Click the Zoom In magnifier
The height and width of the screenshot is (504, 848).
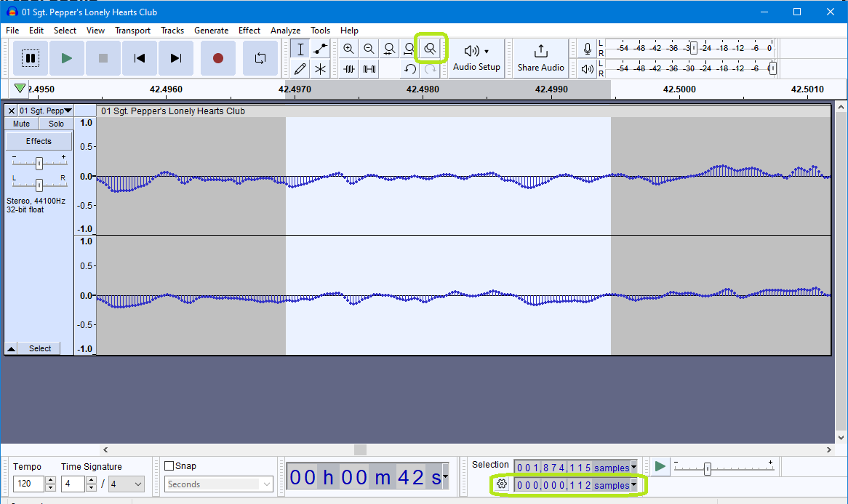pos(349,49)
